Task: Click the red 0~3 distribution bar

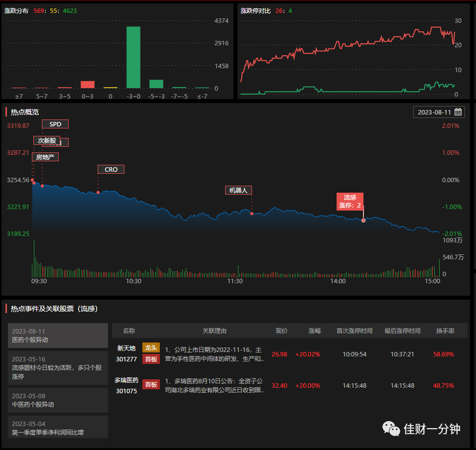Action: pyautogui.click(x=88, y=85)
